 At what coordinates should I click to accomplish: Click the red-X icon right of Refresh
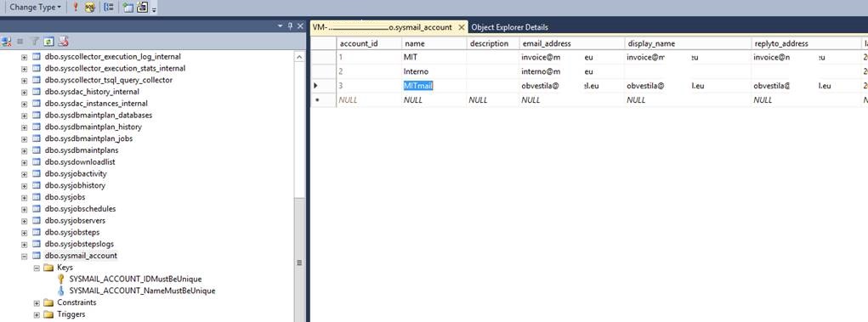[x=63, y=42]
